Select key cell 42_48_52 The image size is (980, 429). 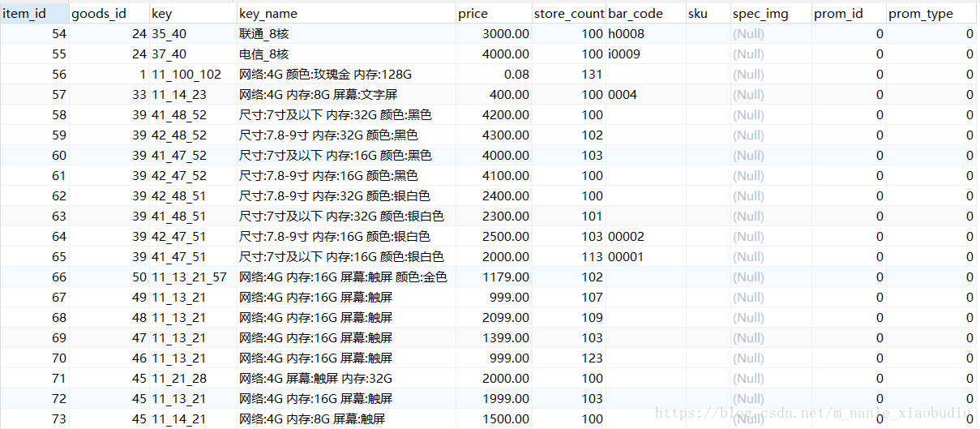click(194, 135)
